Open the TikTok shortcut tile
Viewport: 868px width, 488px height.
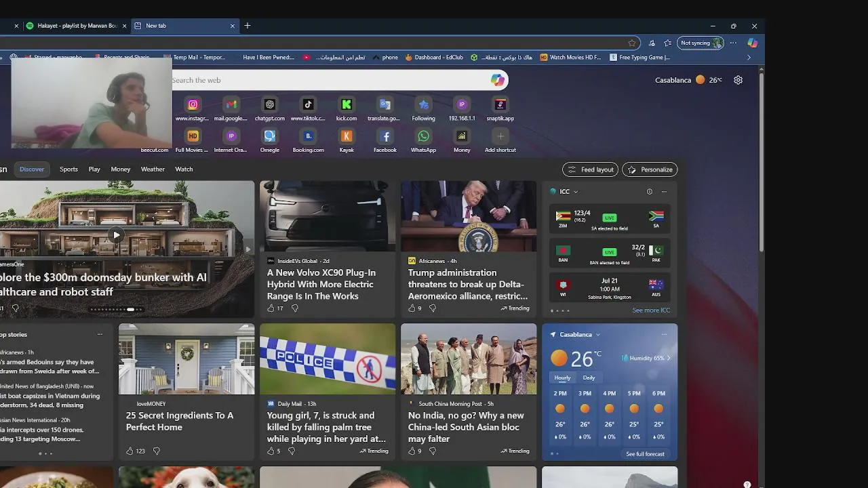click(308, 104)
